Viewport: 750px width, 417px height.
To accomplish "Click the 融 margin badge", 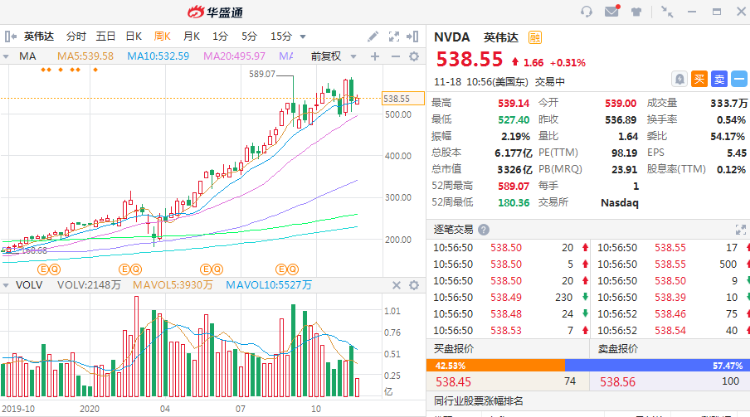I will pyautogui.click(x=535, y=37).
